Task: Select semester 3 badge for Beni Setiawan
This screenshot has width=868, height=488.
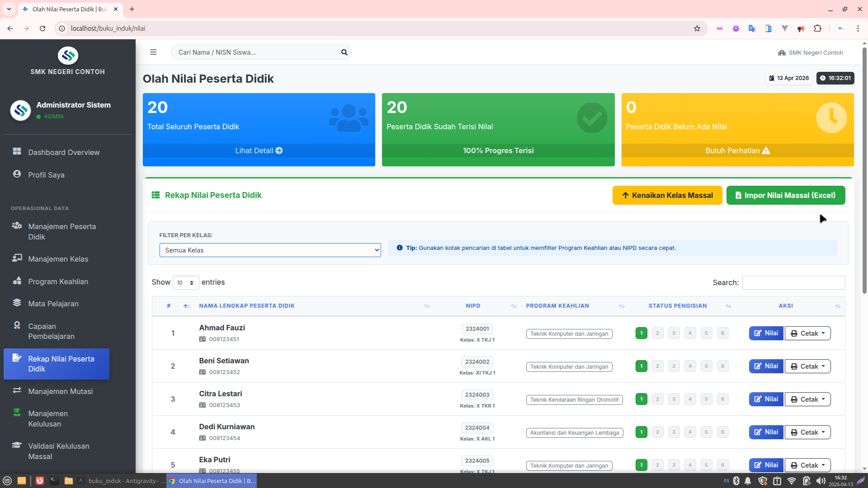Action: click(x=674, y=366)
